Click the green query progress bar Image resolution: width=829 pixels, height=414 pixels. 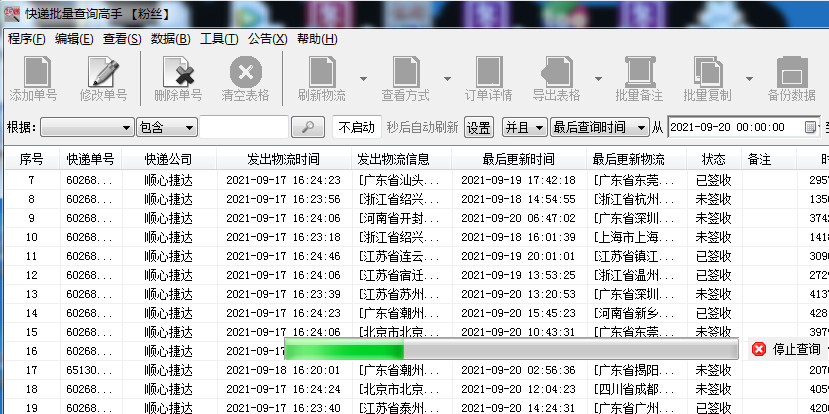tap(511, 349)
